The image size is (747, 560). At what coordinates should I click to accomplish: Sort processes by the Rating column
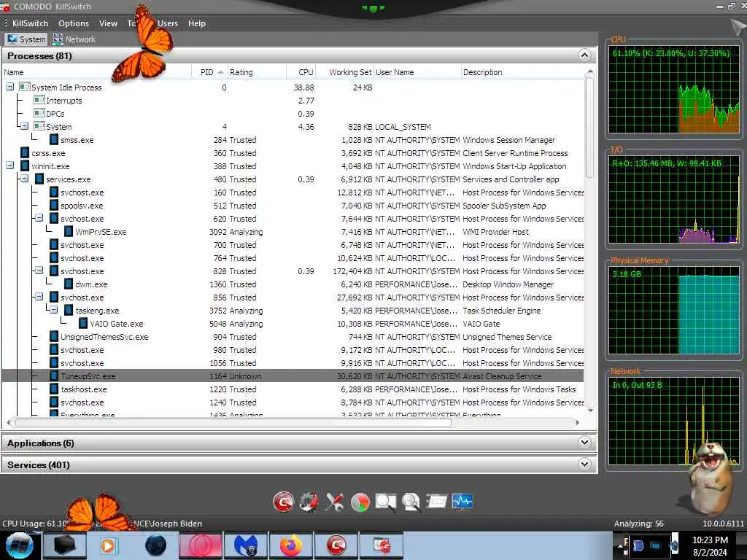tap(257, 72)
